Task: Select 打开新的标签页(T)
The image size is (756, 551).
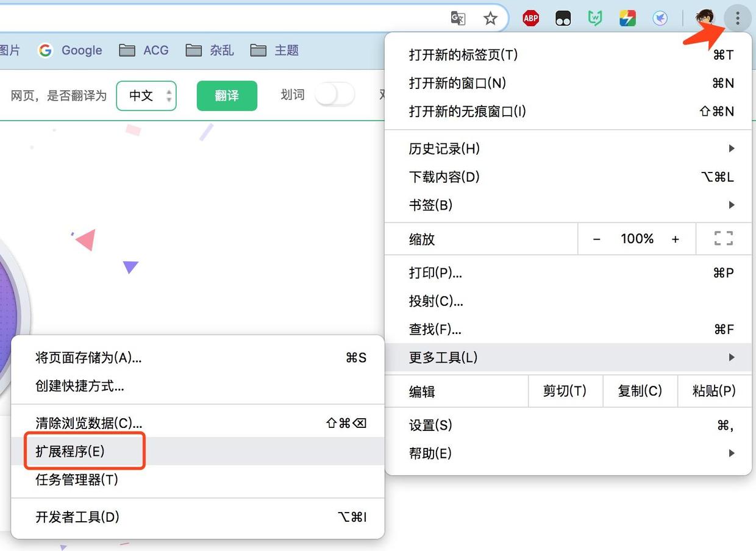Action: [x=568, y=55]
